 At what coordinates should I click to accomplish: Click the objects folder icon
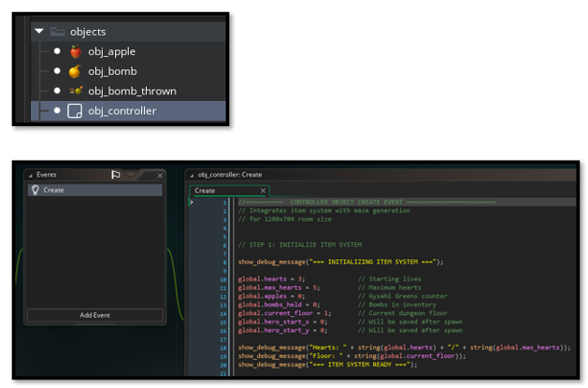[57, 32]
